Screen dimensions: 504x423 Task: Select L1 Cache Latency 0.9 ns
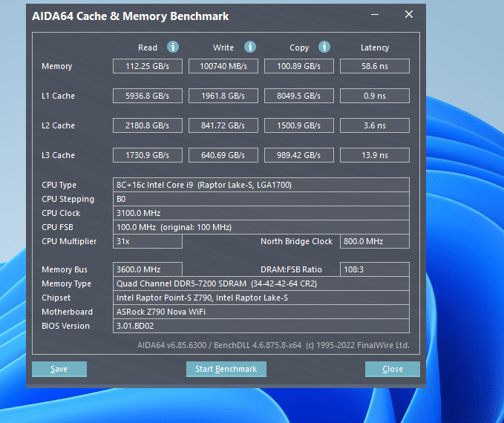point(375,96)
